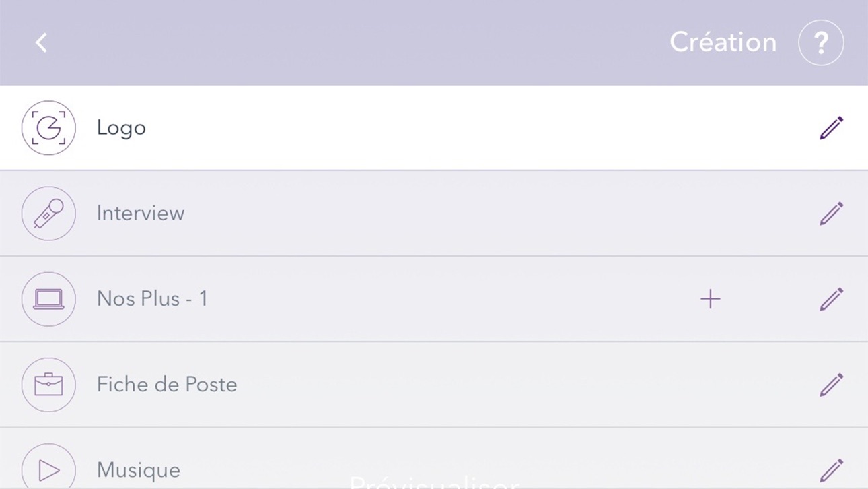This screenshot has width=868, height=489.
Task: Edit the Interview row with its pencil
Action: tap(831, 214)
